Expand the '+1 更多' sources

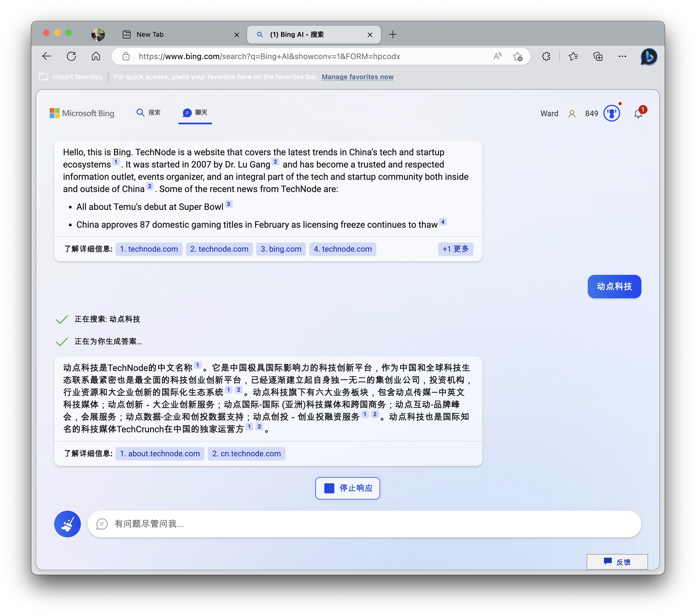[455, 249]
